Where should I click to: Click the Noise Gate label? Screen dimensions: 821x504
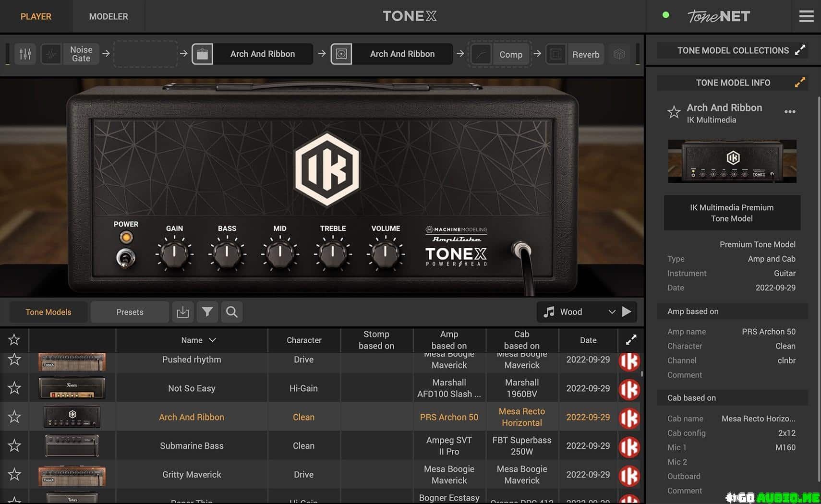(x=81, y=54)
